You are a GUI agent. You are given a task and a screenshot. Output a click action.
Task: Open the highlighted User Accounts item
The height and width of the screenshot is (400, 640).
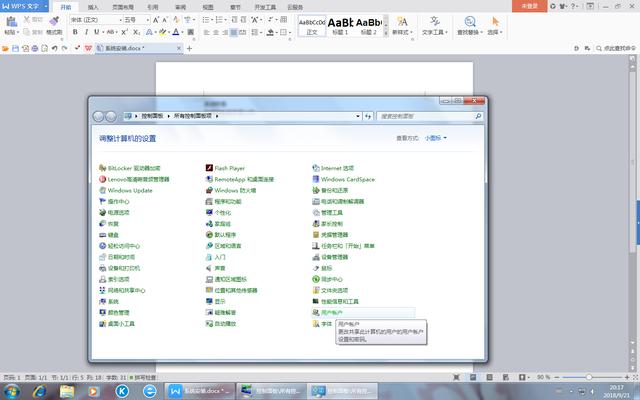click(363, 313)
